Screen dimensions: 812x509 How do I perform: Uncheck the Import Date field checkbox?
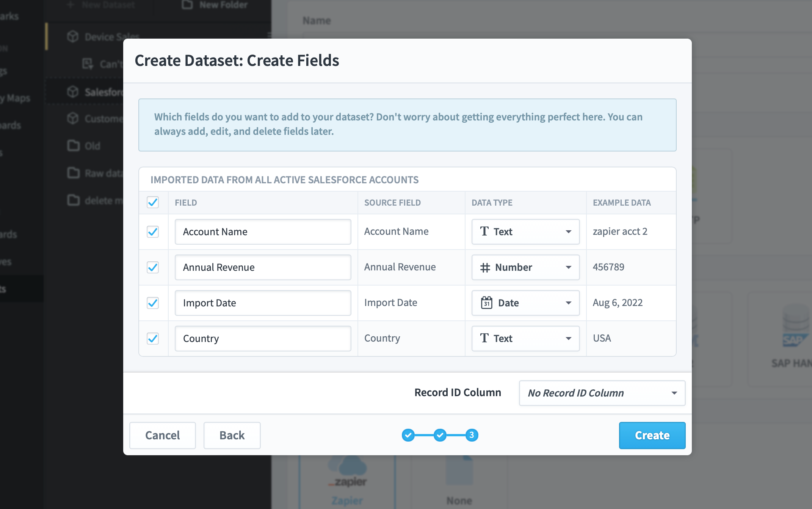coord(153,303)
